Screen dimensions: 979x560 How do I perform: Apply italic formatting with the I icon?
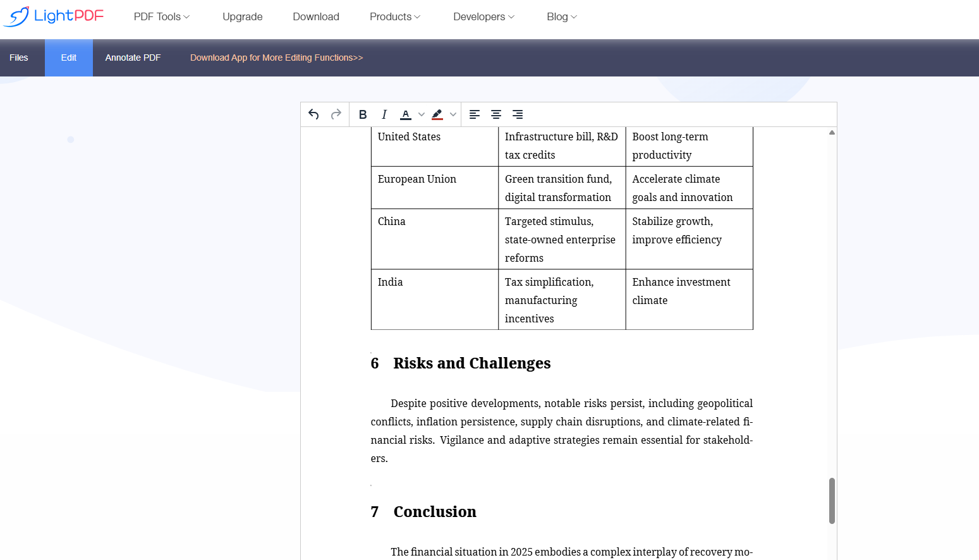click(x=384, y=114)
